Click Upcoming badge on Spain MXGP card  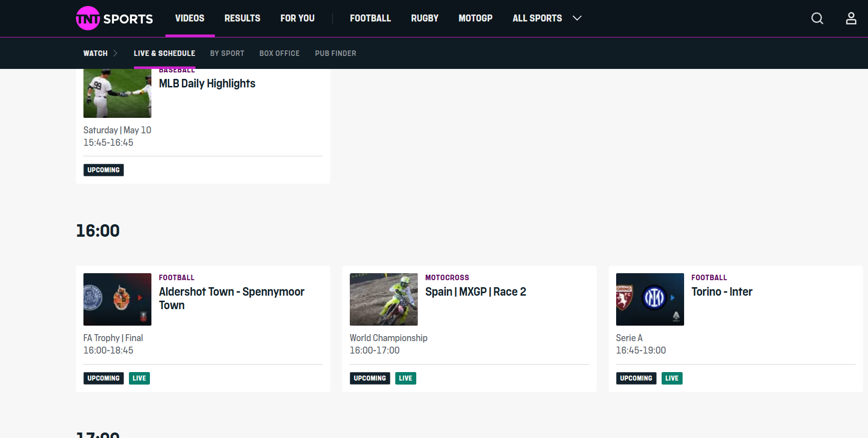370,378
